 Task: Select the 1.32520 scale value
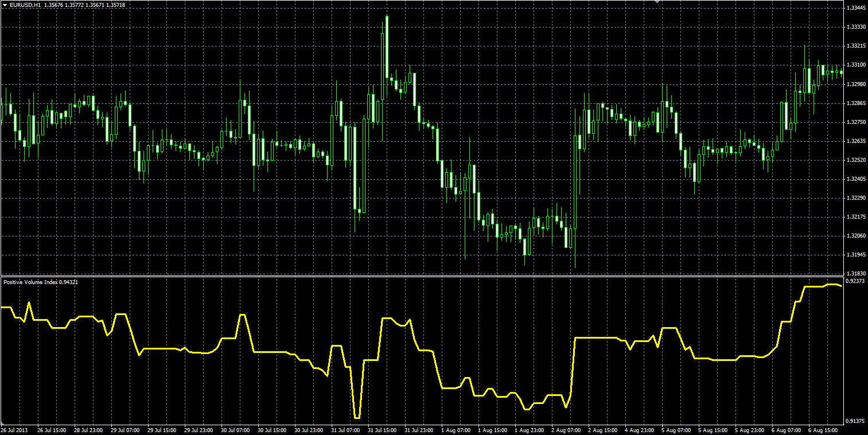tap(856, 160)
